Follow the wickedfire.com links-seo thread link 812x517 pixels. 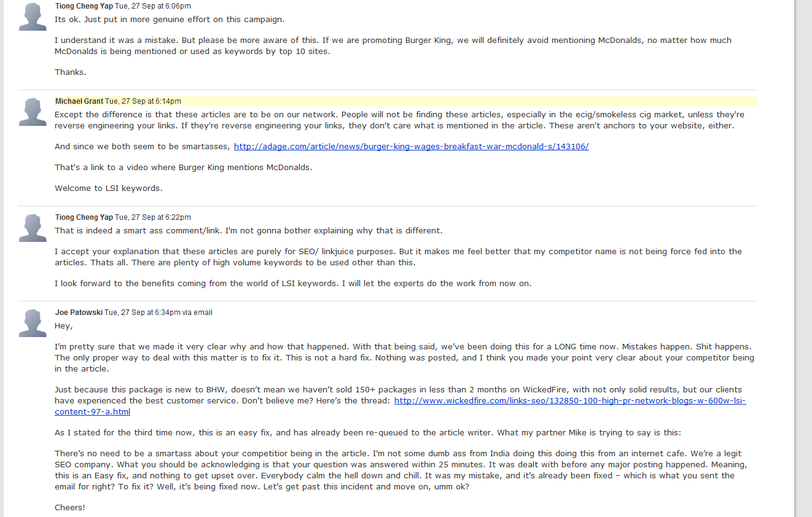(x=400, y=406)
